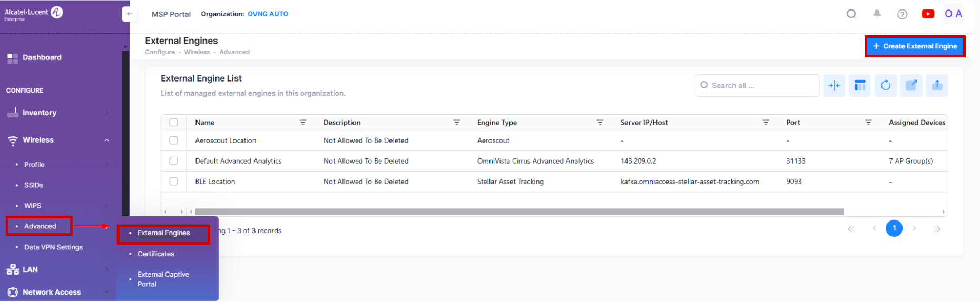Click Create External Engine button
This screenshot has height=302, width=980.
point(915,46)
